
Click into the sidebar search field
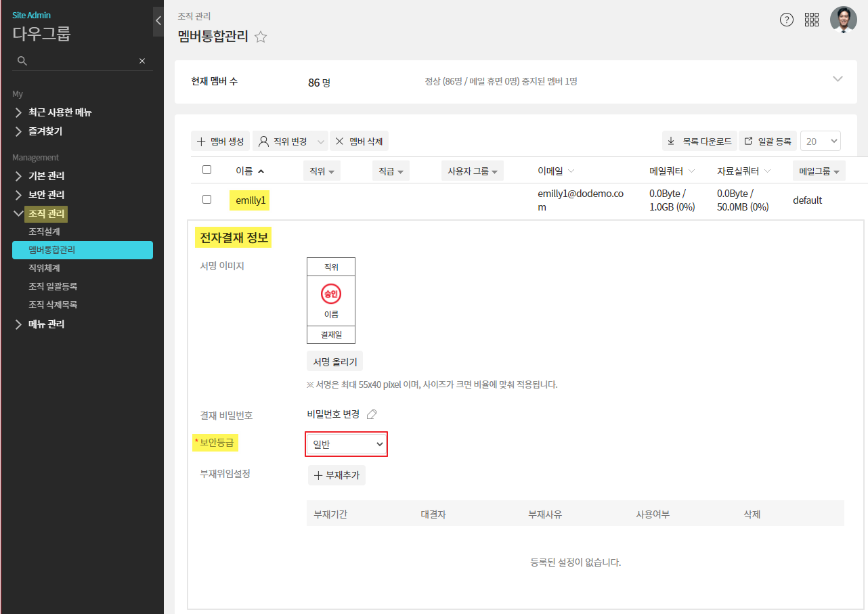pos(81,61)
